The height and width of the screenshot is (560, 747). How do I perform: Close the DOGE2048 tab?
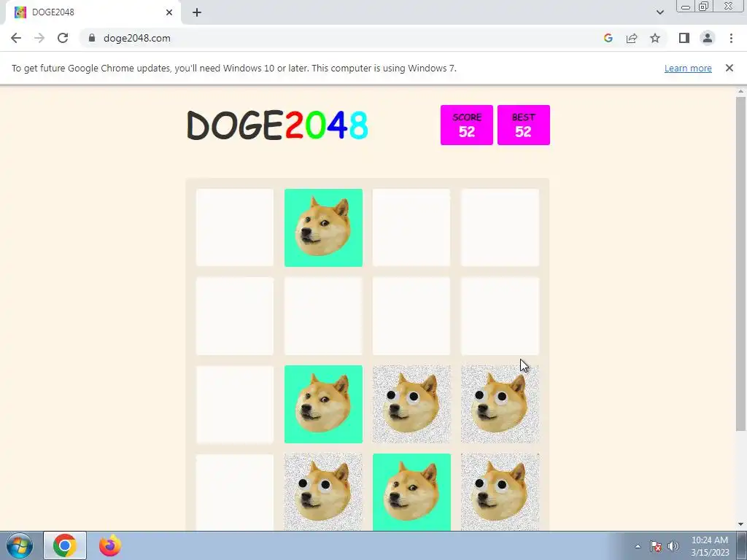coord(169,12)
